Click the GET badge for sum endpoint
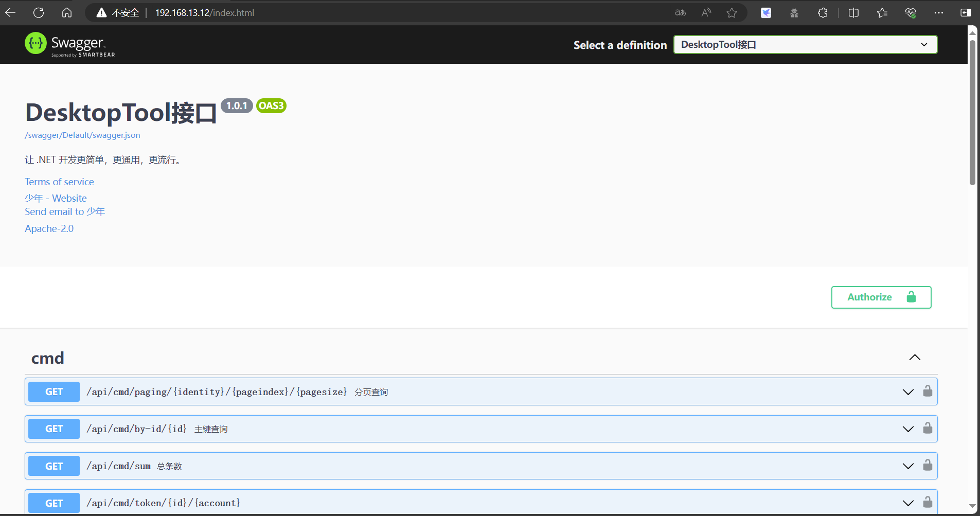Image resolution: width=980 pixels, height=516 pixels. 54,466
